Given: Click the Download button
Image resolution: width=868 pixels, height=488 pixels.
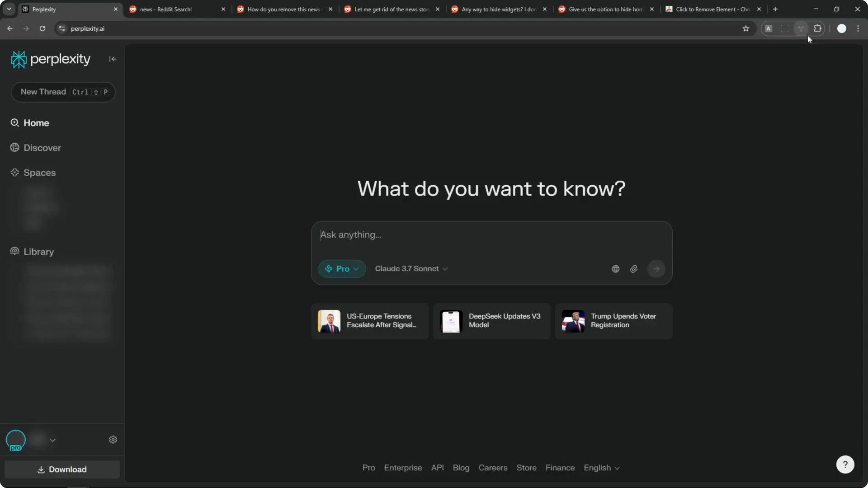Looking at the screenshot, I should 62,469.
